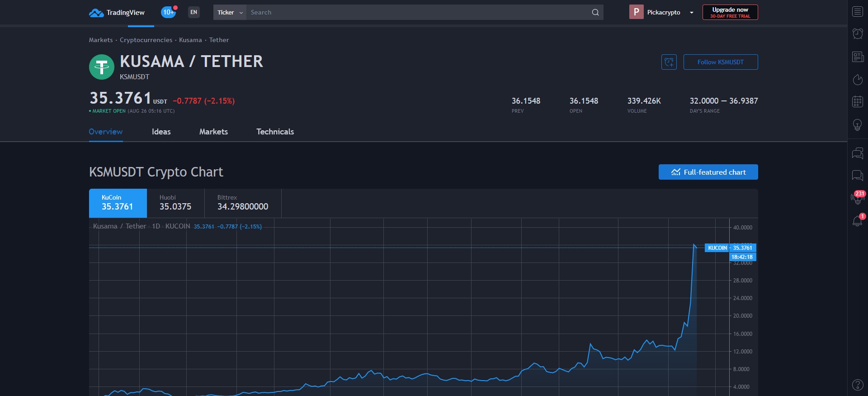This screenshot has width=868, height=396.
Task: Click the Tether breadcrumb link
Action: [219, 40]
